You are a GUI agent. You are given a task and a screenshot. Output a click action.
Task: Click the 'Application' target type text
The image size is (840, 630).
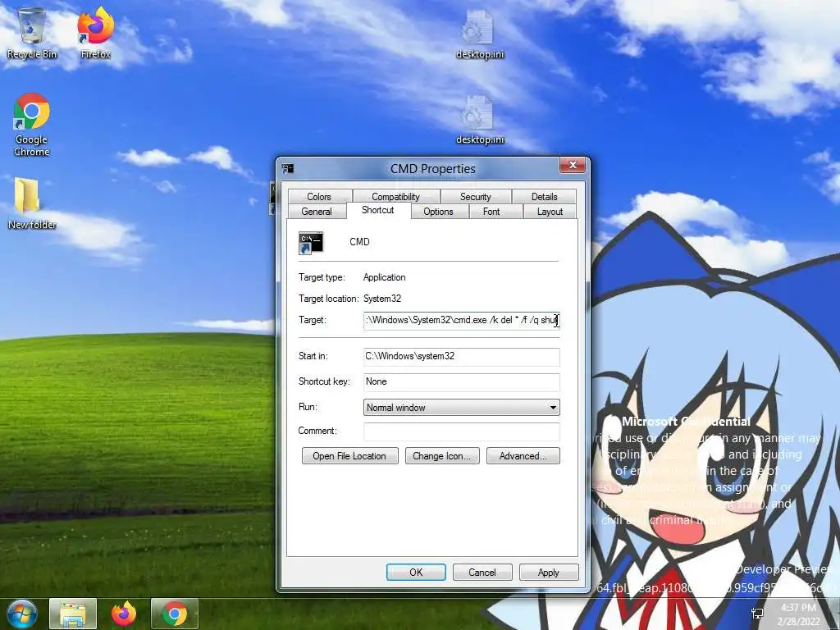(x=384, y=277)
